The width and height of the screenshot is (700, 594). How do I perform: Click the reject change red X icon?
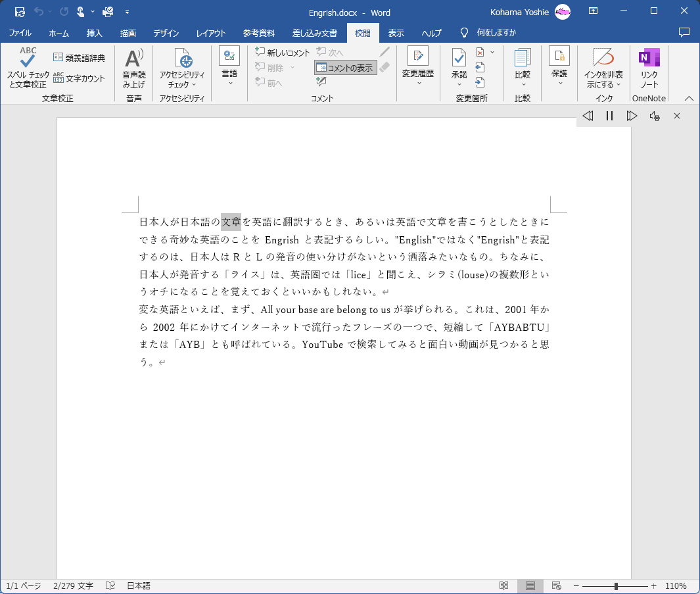point(480,52)
